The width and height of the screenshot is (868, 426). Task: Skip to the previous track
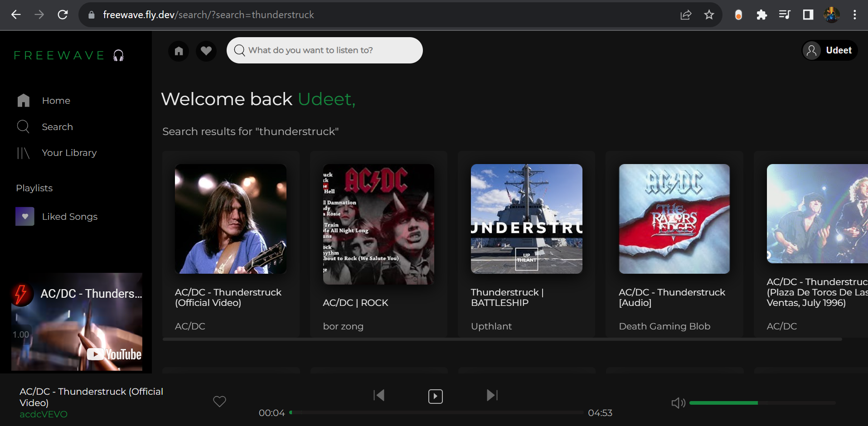pos(379,395)
